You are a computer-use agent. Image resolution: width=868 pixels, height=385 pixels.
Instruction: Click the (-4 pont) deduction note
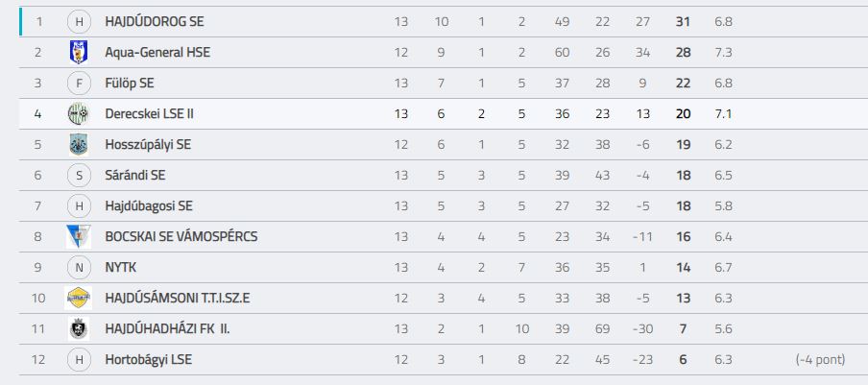(820, 359)
